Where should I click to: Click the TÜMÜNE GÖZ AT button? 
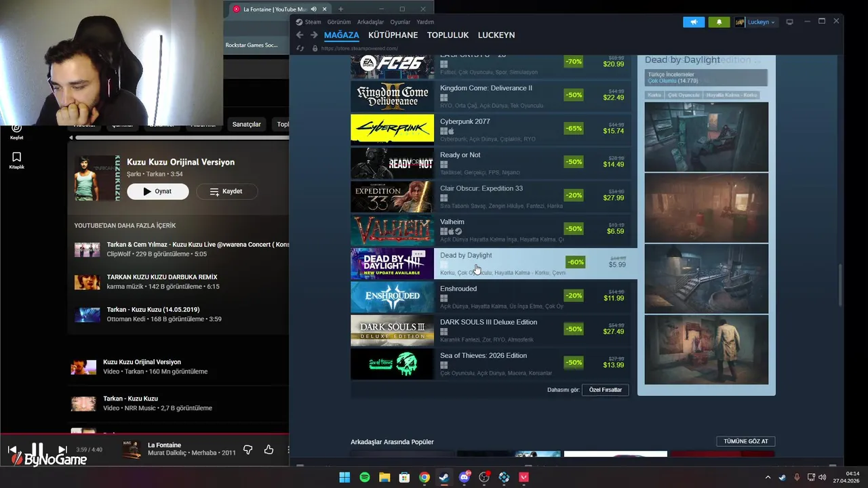pos(746,441)
